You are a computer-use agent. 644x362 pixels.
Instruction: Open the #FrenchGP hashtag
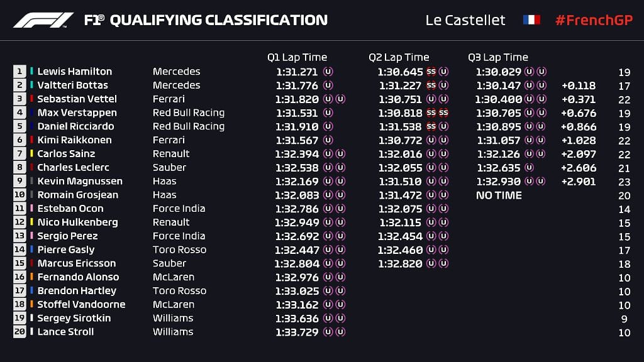coord(594,20)
